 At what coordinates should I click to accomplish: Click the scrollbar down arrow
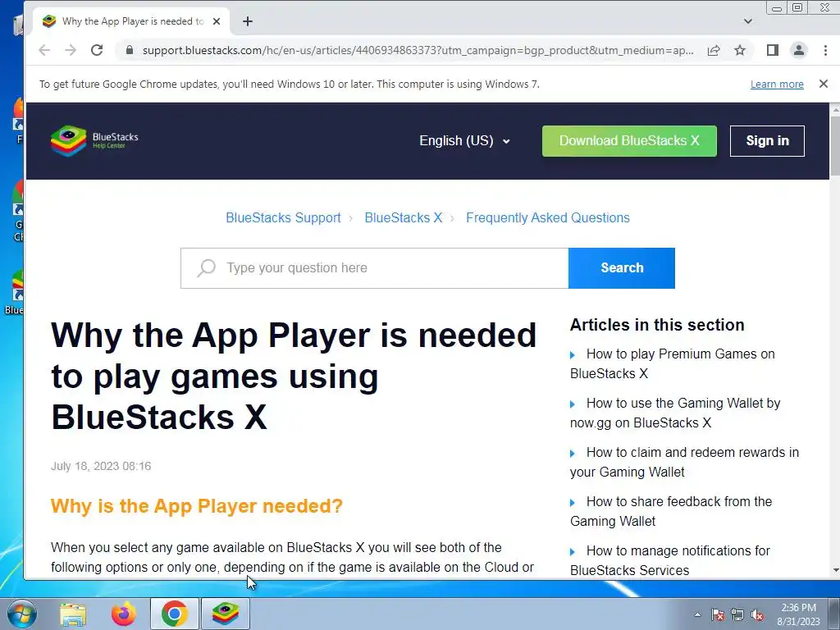pos(834,571)
